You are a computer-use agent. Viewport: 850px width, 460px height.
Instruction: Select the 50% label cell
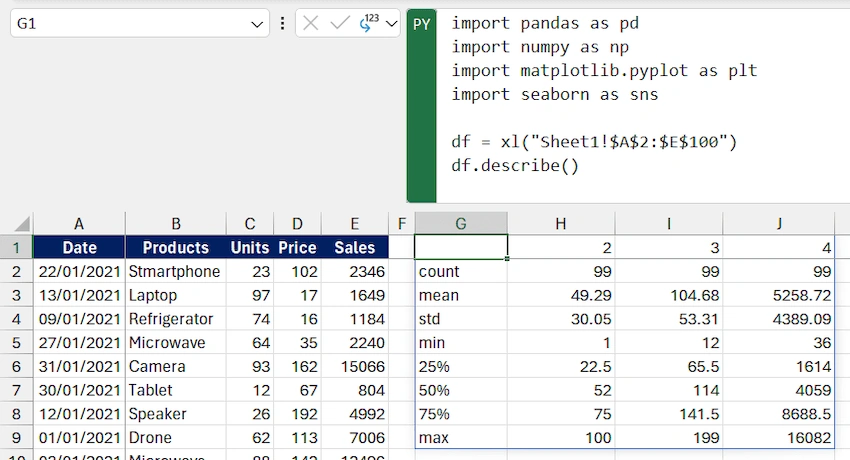tap(461, 390)
